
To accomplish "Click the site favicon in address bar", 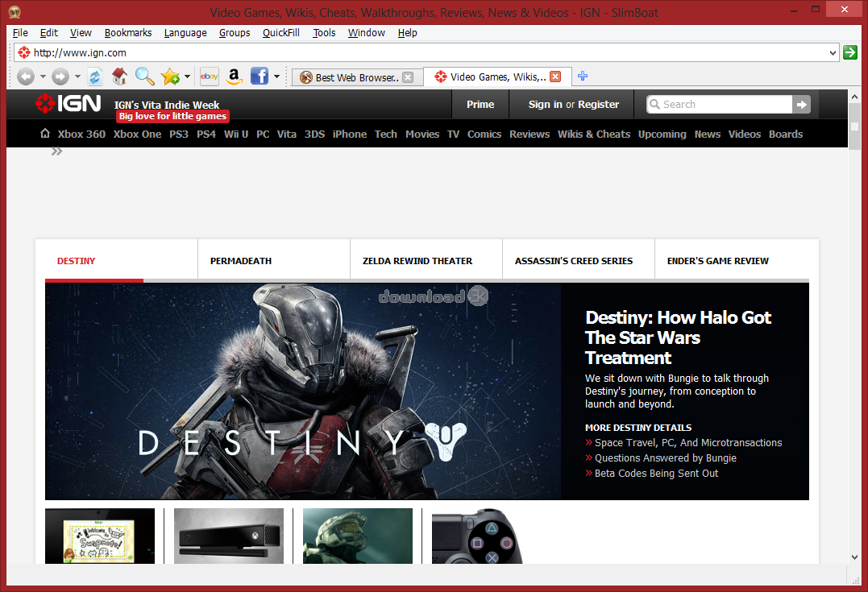I will [24, 52].
